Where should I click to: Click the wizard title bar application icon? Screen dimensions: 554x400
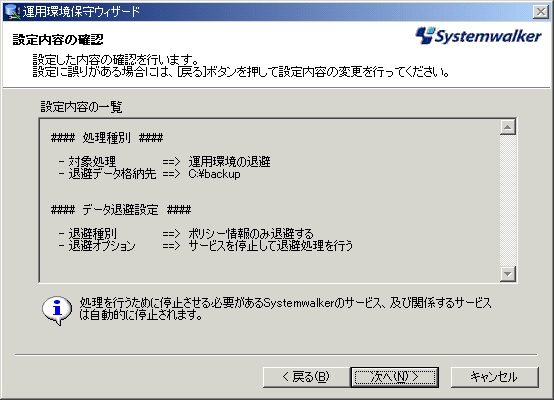[x=13, y=12]
